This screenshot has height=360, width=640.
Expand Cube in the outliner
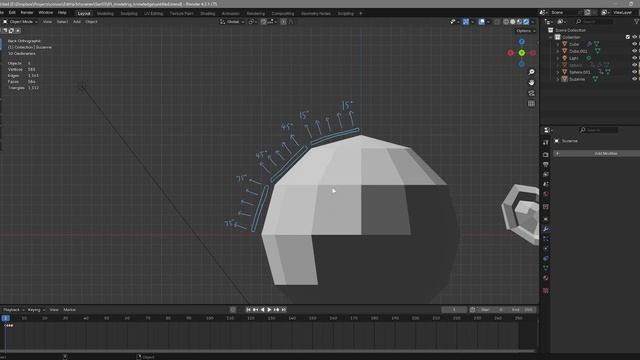coord(558,44)
